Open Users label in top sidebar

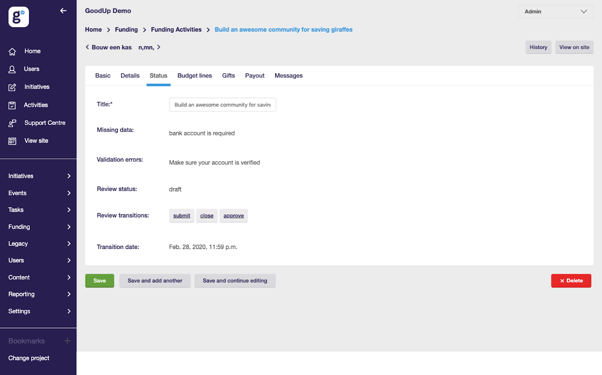tap(31, 69)
